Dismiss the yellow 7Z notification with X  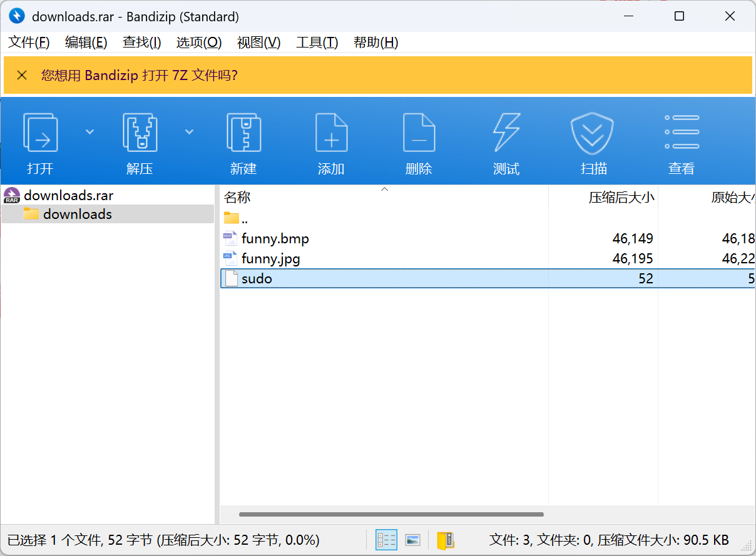tap(22, 75)
